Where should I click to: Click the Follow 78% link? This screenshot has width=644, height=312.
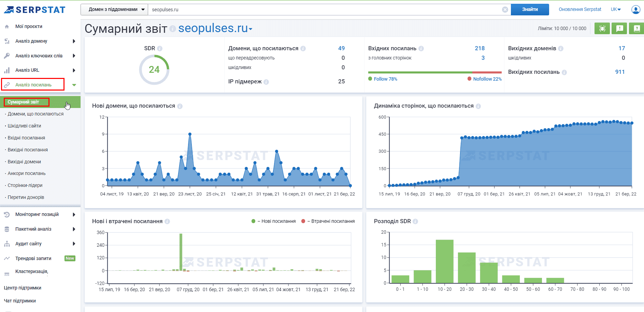point(385,79)
